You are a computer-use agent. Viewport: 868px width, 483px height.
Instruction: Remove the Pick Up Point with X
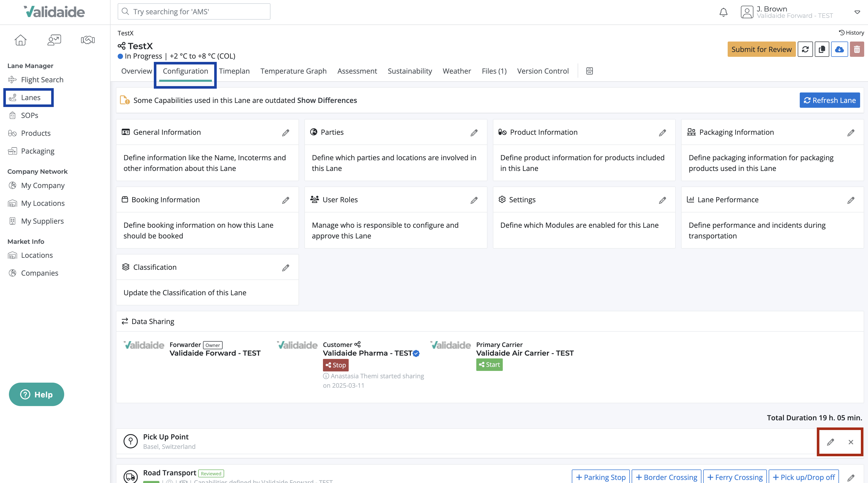pyautogui.click(x=851, y=442)
